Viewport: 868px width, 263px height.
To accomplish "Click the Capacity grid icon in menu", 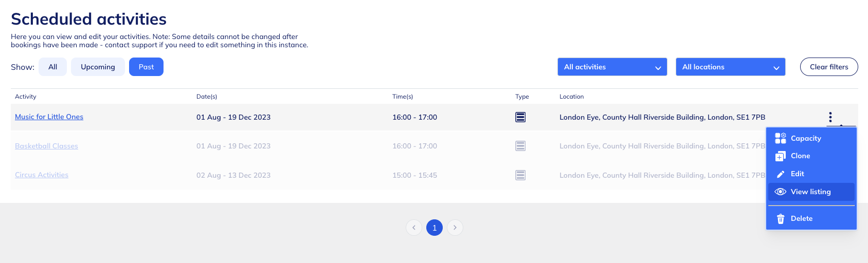I will tap(780, 138).
